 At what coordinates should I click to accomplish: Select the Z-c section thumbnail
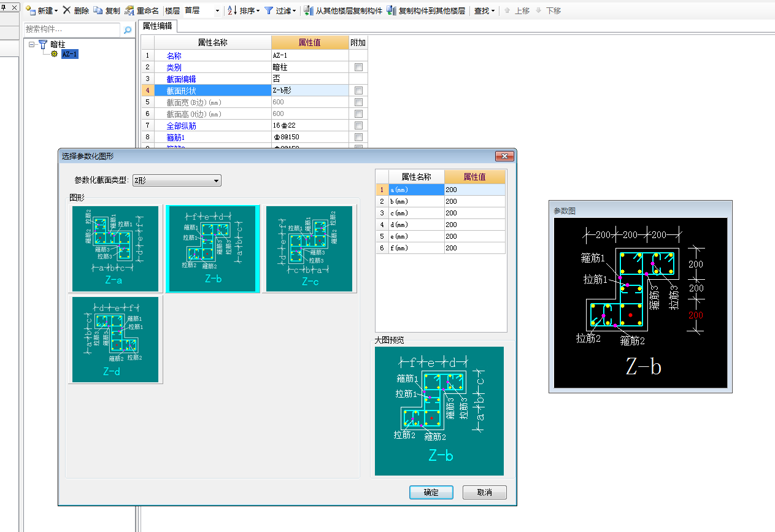[x=310, y=249]
